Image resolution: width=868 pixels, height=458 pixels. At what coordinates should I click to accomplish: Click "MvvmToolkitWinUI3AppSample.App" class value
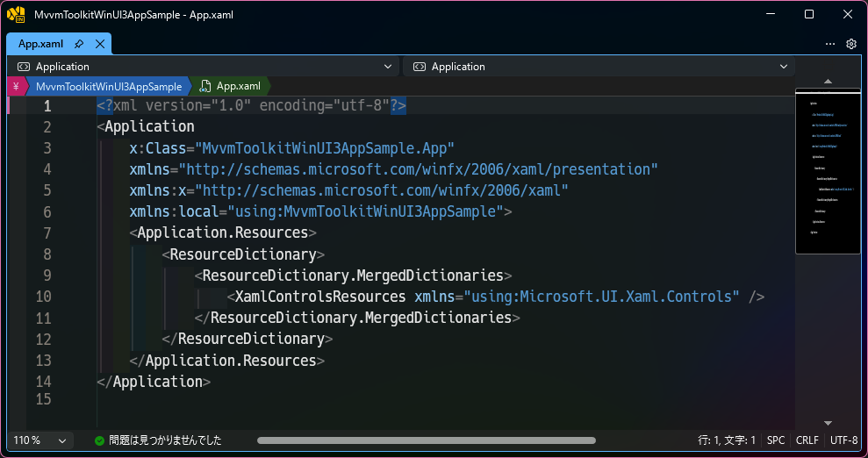(325, 147)
